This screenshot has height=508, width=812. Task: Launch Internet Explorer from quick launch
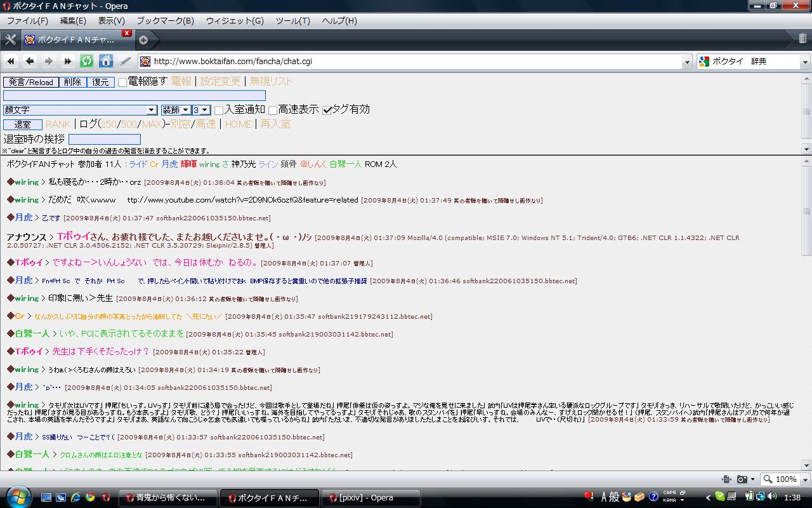pos(76,497)
